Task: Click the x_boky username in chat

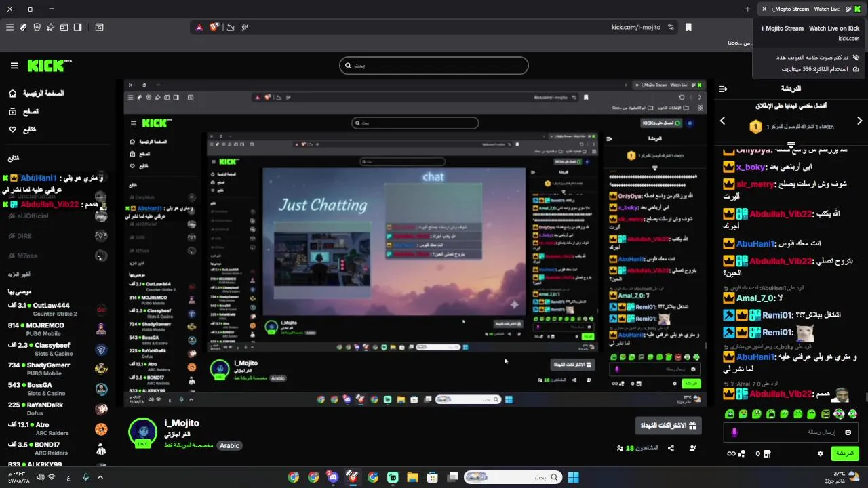Action: click(x=751, y=167)
